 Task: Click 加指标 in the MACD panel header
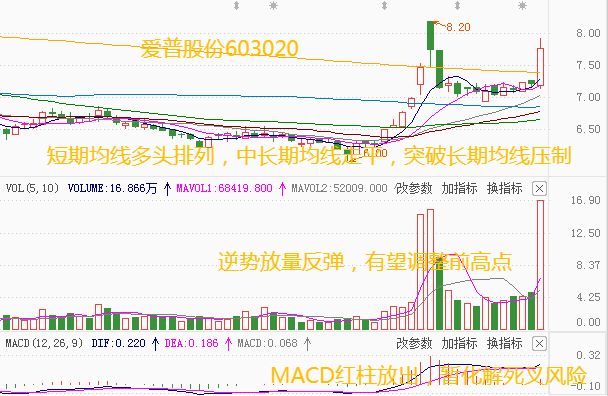(x=459, y=343)
